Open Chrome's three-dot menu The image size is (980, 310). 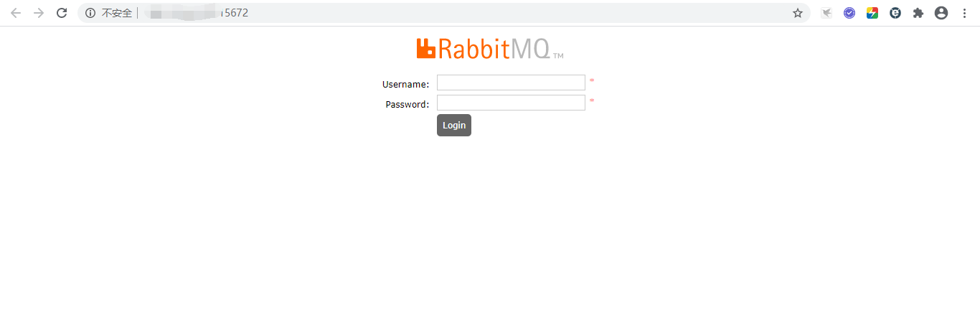964,13
